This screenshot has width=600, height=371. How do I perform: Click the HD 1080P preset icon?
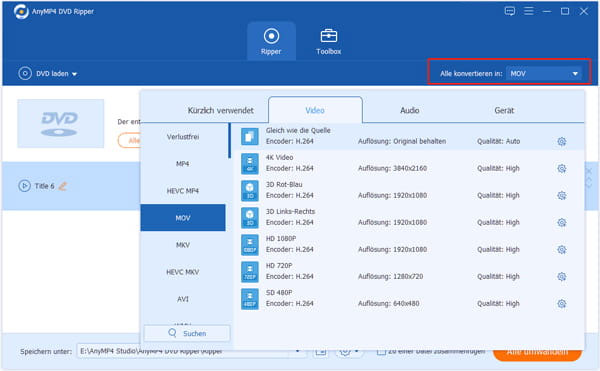tap(249, 245)
